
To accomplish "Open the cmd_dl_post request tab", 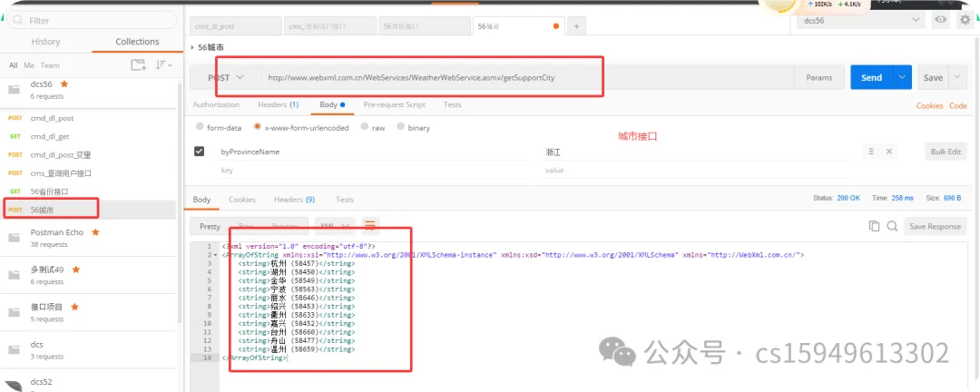I will pos(235,26).
